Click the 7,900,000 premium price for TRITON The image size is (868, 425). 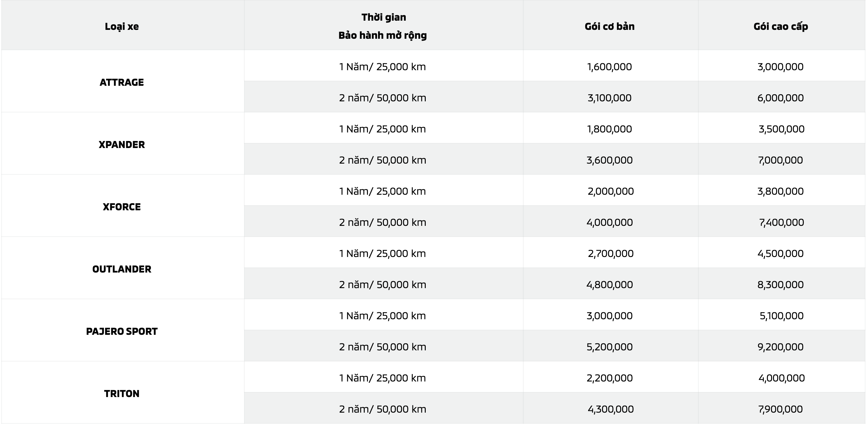tap(781, 409)
